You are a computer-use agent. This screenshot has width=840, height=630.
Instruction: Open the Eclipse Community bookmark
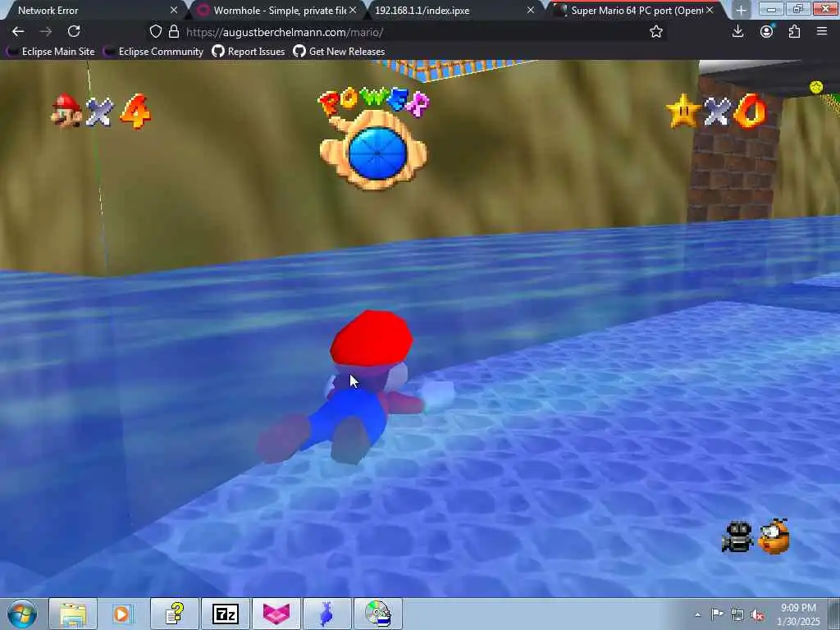click(x=154, y=52)
